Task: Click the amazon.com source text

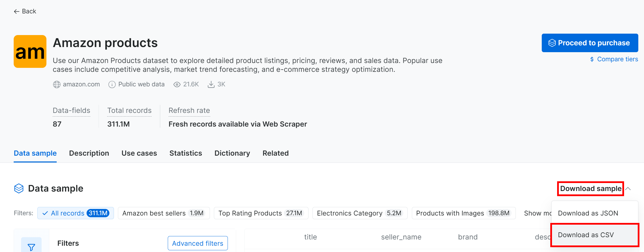Action: click(x=81, y=84)
